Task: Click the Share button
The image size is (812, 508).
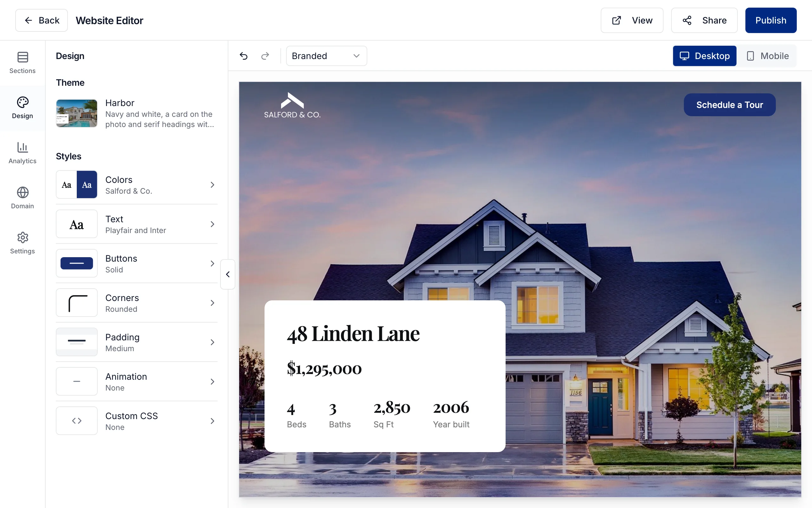Action: pos(704,20)
